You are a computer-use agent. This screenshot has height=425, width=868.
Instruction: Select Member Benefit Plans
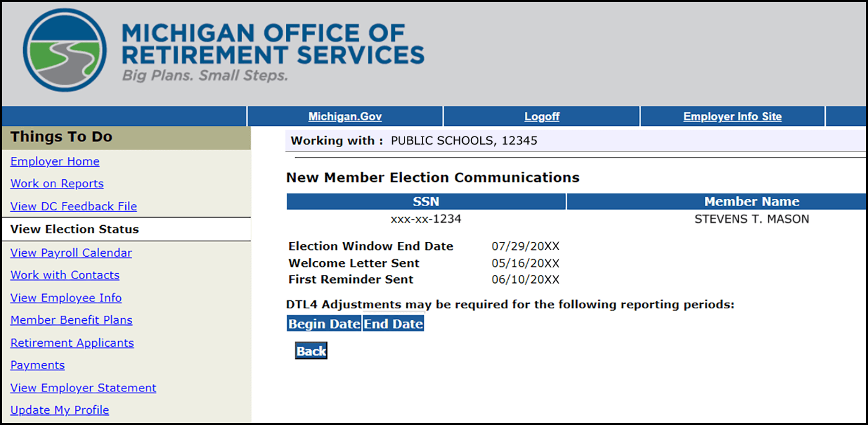point(71,320)
